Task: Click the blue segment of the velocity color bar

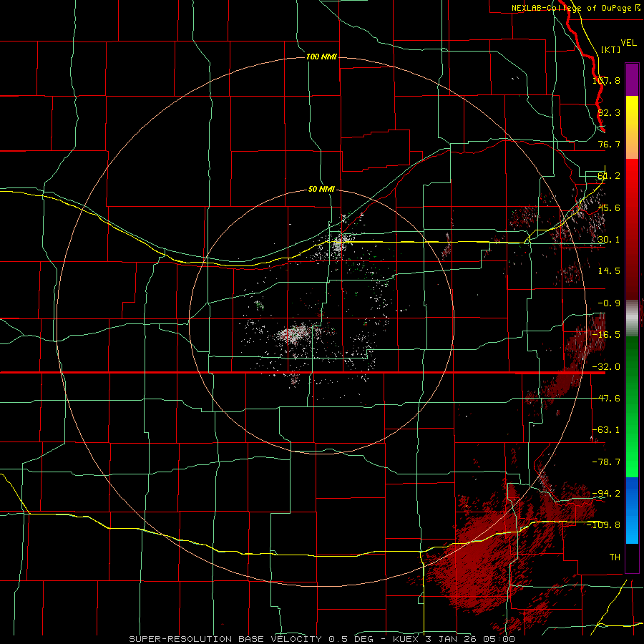Action: click(632, 510)
